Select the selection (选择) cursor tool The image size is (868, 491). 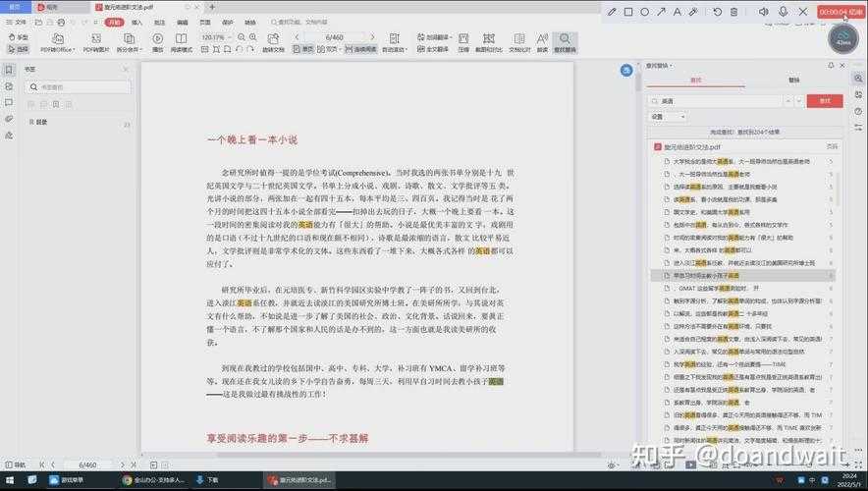point(19,49)
